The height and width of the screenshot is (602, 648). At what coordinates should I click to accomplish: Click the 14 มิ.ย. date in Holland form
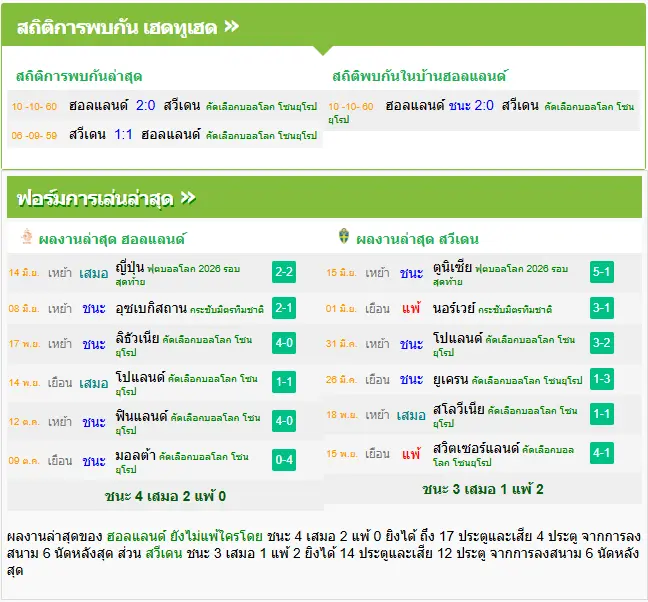24,273
